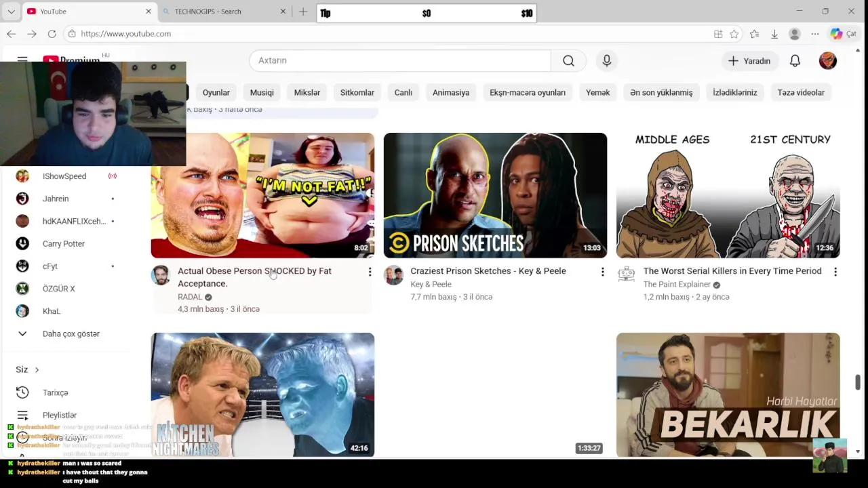Open the YouTube account avatar menu
868x488 pixels.
828,60
